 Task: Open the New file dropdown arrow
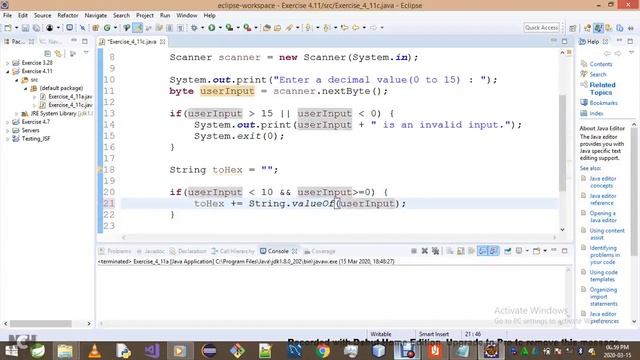(x=16, y=28)
